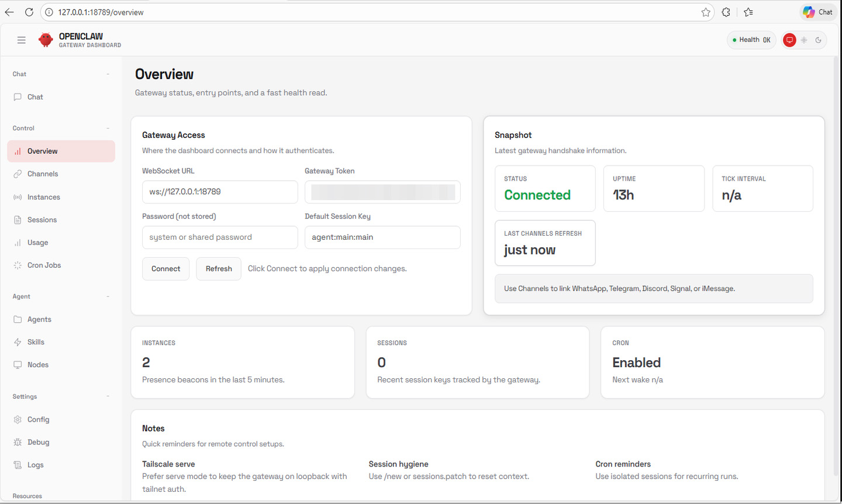Focus the Password input field
Screen dimensions: 842x504
coord(220,237)
